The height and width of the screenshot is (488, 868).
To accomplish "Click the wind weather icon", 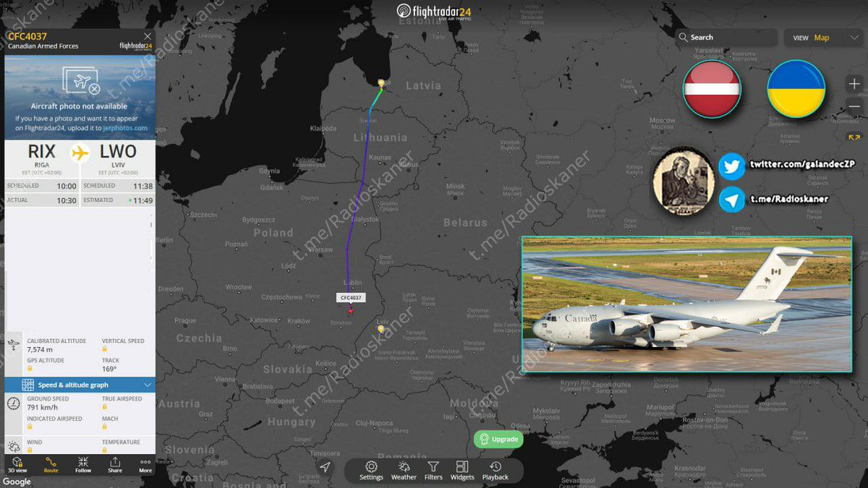I will 14,447.
